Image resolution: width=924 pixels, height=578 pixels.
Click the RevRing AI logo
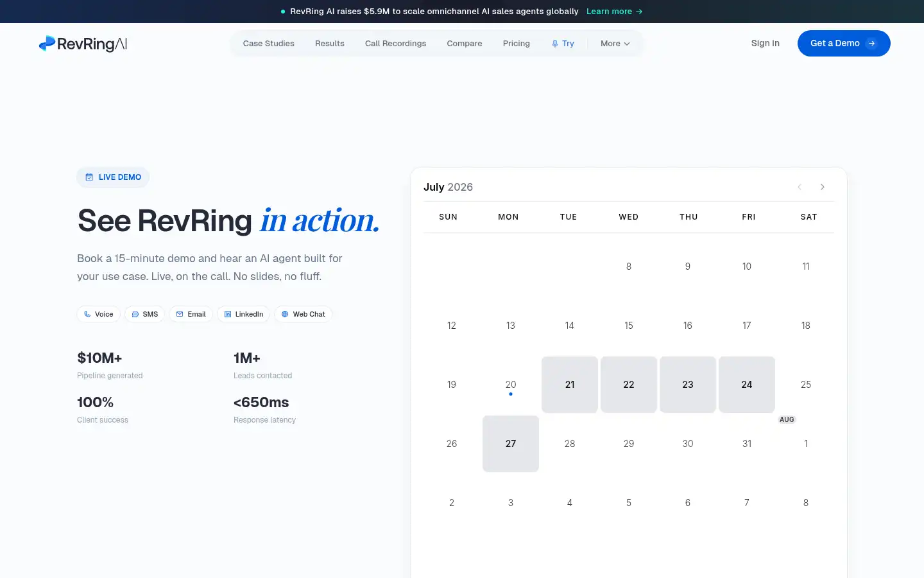pos(83,44)
